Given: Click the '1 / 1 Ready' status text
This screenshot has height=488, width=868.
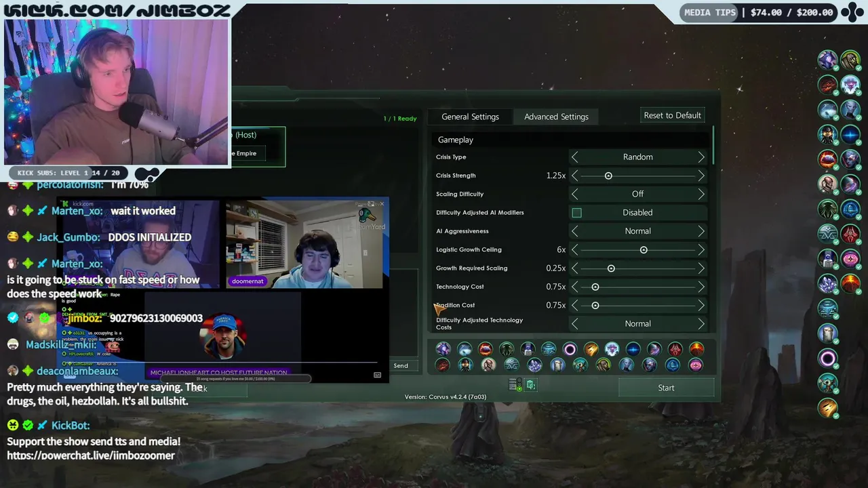Looking at the screenshot, I should tap(400, 119).
